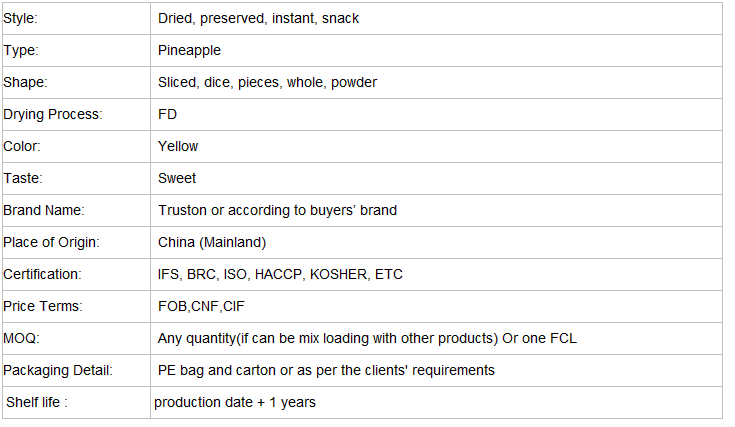This screenshot has width=735, height=427.
Task: Click the MOQ label
Action: 21,338
